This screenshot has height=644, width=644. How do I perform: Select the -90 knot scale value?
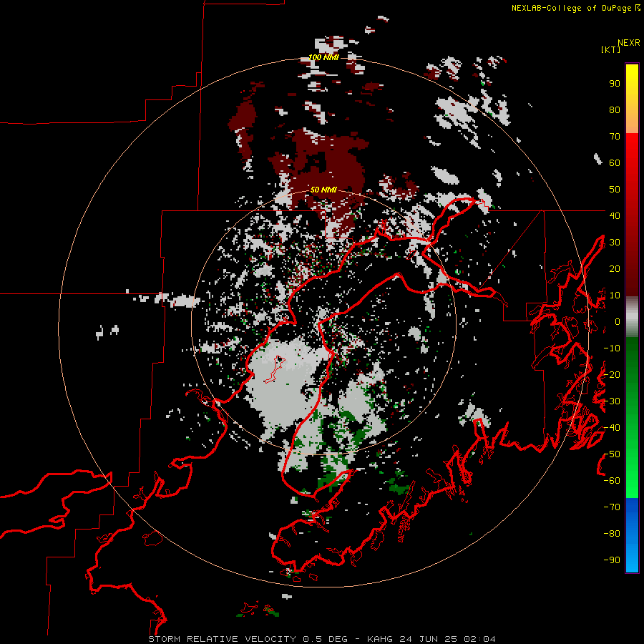612,560
